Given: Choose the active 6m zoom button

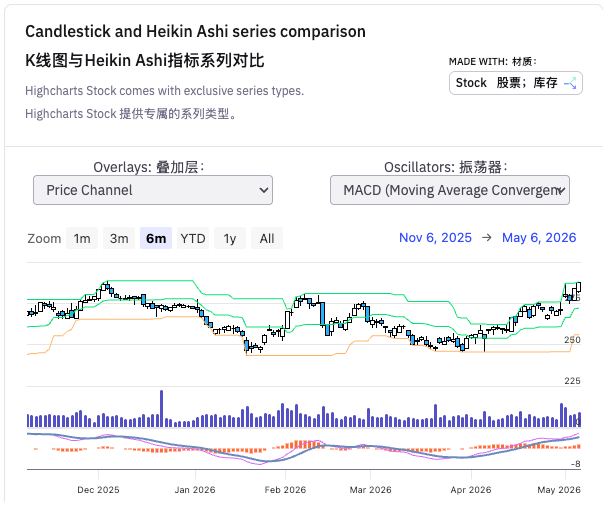Looking at the screenshot, I should click(x=156, y=238).
